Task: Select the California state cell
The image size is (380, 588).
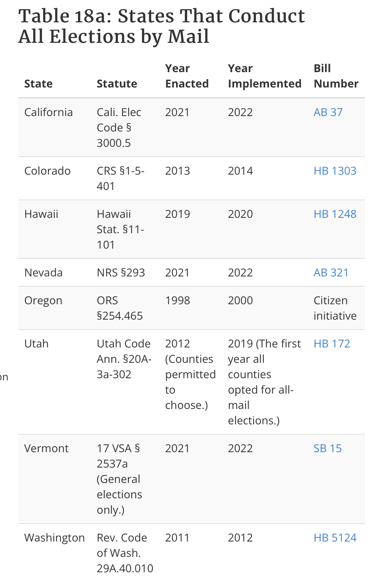Action: pos(48,112)
